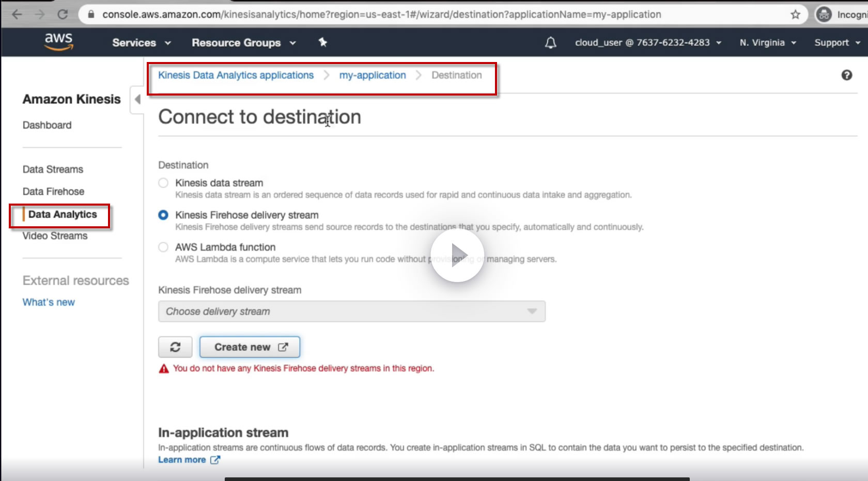The image size is (868, 481).
Task: Click the Create new button
Action: tap(250, 347)
